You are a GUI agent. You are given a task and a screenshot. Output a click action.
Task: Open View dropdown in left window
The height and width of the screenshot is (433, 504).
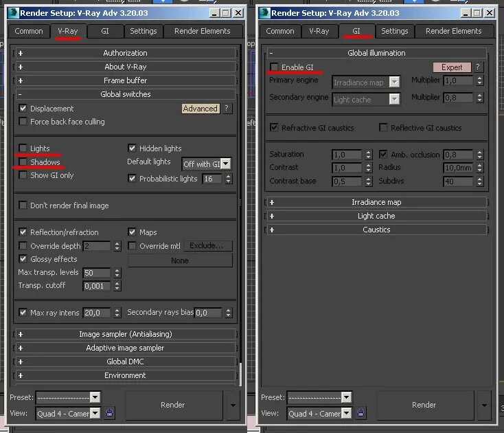pos(95,413)
